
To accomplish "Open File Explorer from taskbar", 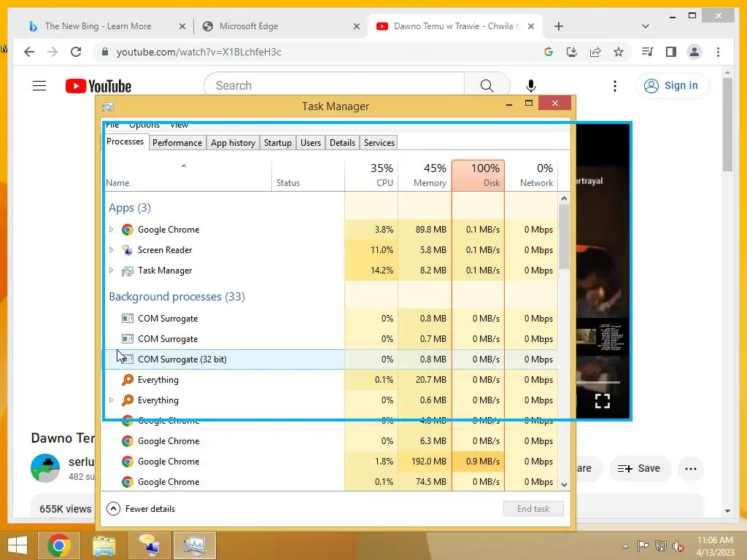I will pos(104,545).
